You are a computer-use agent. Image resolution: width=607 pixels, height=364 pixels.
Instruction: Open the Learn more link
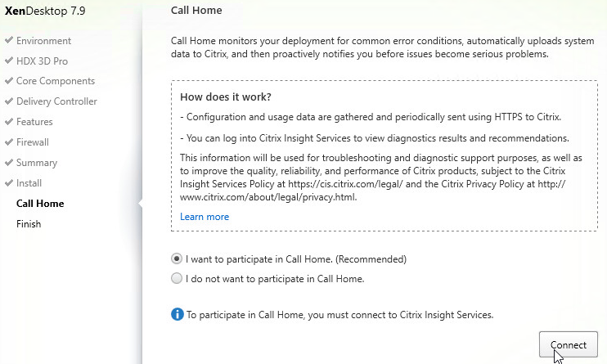[205, 217]
